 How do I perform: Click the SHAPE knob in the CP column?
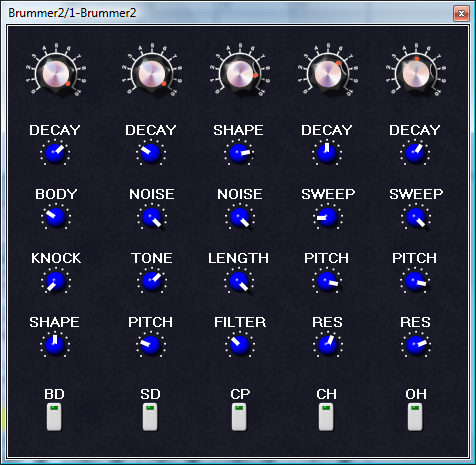(x=239, y=153)
